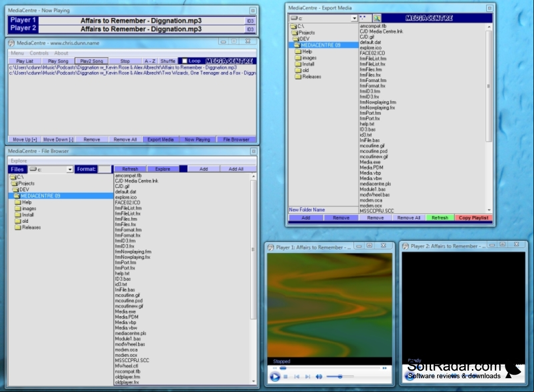Adjust the Player 1 volume slider
This screenshot has height=392, width=534.
point(340,377)
